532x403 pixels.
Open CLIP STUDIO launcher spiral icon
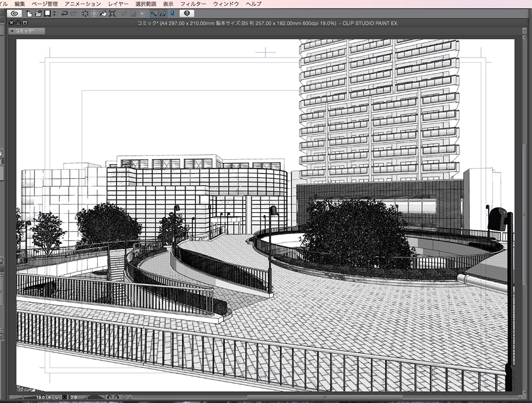14,14
